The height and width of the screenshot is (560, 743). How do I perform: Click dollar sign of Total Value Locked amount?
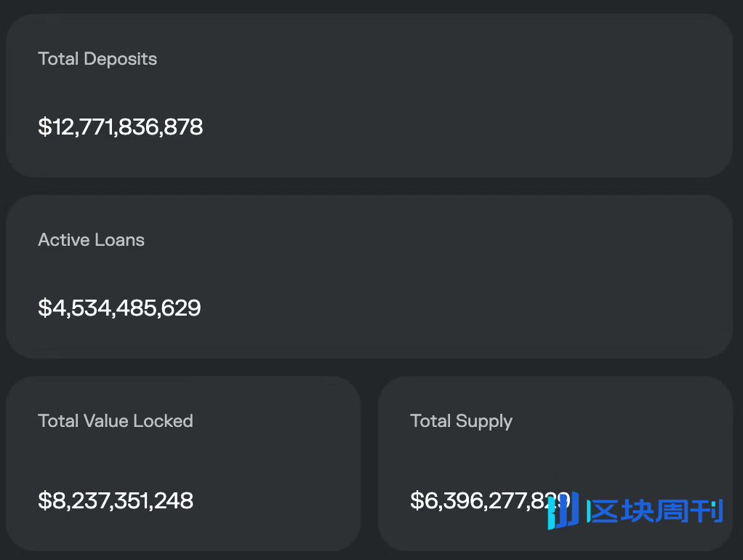[44, 500]
